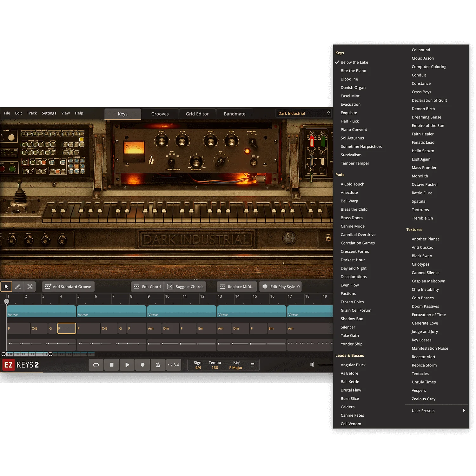Open the Help menu
The width and height of the screenshot is (476, 476).
pos(79,113)
